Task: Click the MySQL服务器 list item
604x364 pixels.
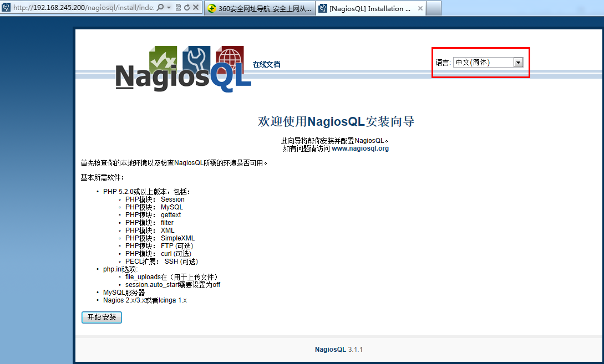Action: point(124,293)
